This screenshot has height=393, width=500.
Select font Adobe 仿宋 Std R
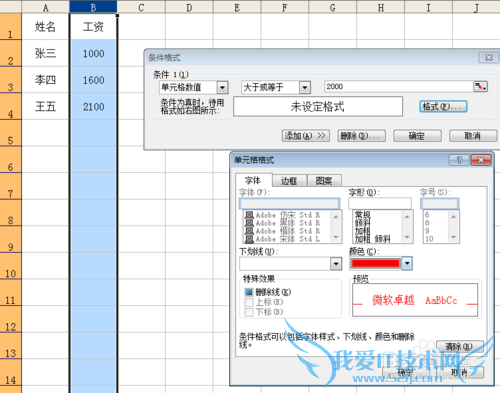tap(287, 215)
